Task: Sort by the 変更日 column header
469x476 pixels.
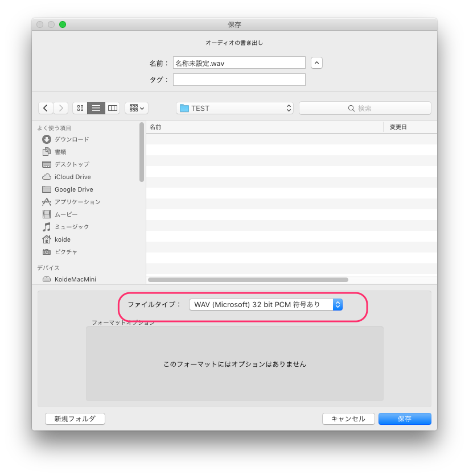Action: (410, 127)
